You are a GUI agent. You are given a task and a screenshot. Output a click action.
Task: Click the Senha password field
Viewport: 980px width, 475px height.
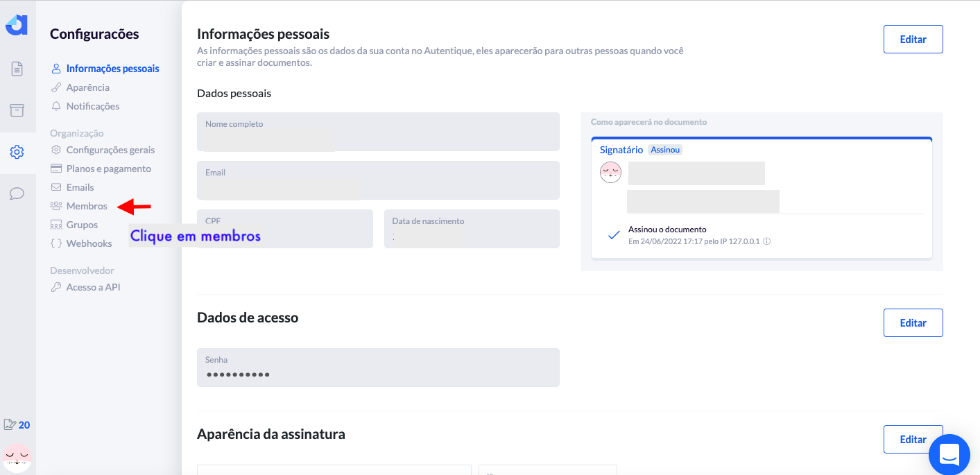tap(378, 368)
